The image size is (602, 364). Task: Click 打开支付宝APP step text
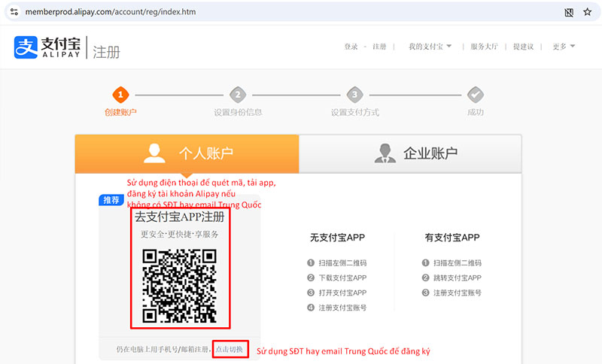pyautogui.click(x=342, y=293)
